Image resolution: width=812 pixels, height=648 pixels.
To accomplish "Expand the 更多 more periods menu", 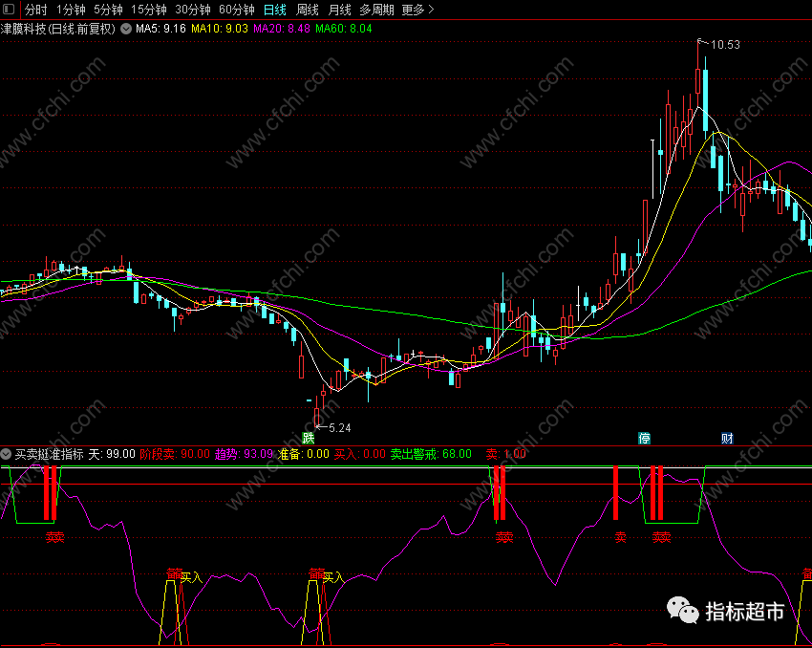I will coord(417,10).
